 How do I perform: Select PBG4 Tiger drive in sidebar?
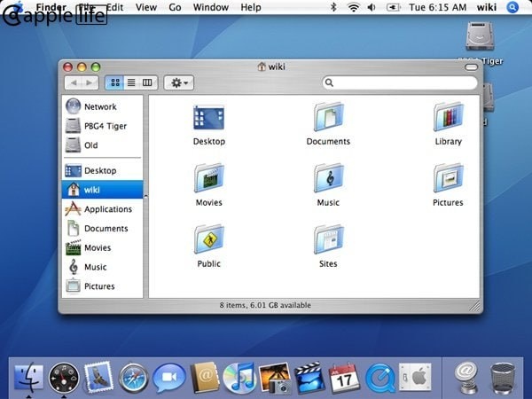(103, 126)
